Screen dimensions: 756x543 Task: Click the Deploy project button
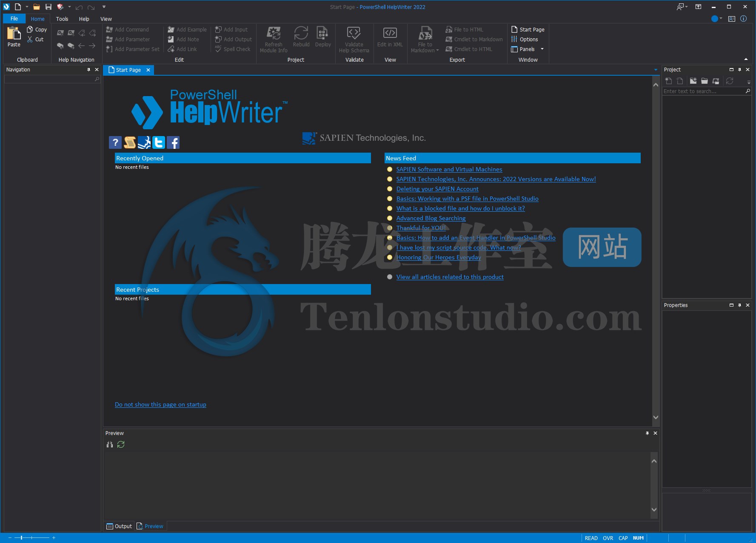(x=323, y=37)
